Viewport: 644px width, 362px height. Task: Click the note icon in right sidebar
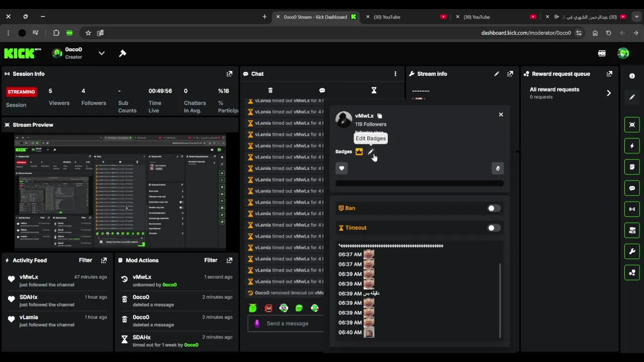632,167
